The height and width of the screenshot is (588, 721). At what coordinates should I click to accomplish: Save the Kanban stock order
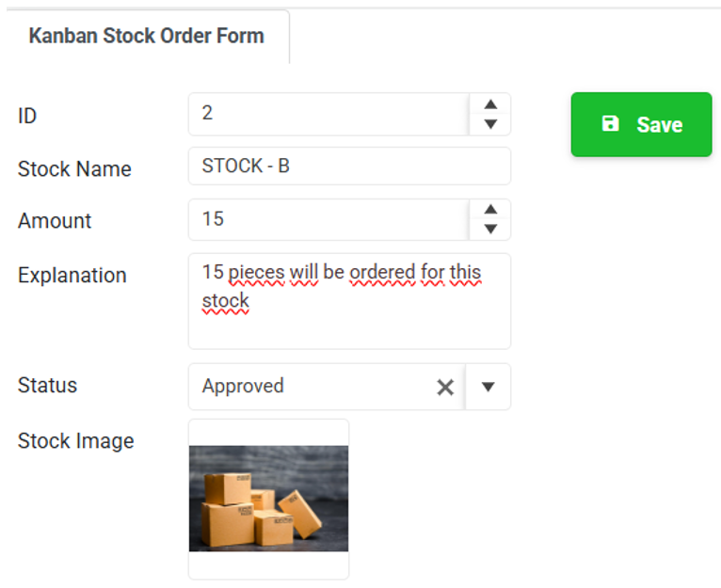tap(641, 124)
